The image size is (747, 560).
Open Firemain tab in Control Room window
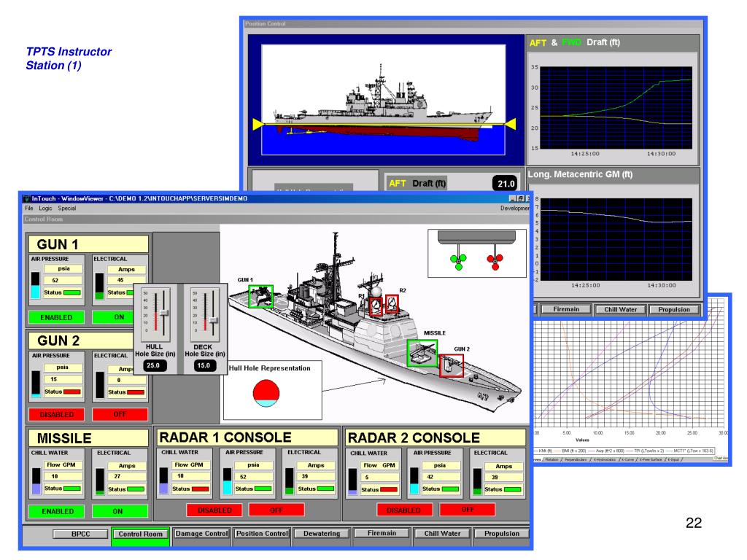click(382, 533)
